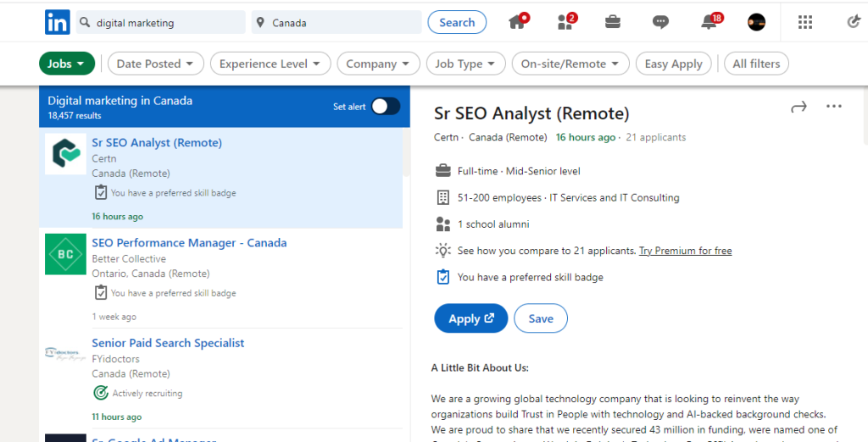Image resolution: width=868 pixels, height=442 pixels.
Task: Click skill badge icon under Certn listing
Action: [100, 192]
